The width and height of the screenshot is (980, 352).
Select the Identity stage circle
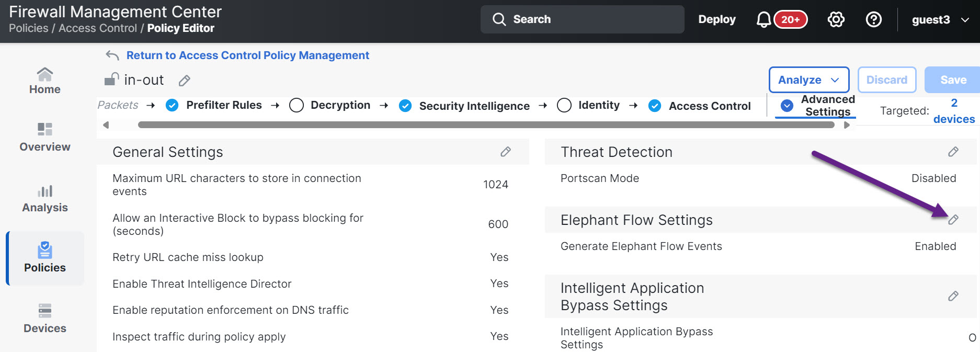(564, 106)
